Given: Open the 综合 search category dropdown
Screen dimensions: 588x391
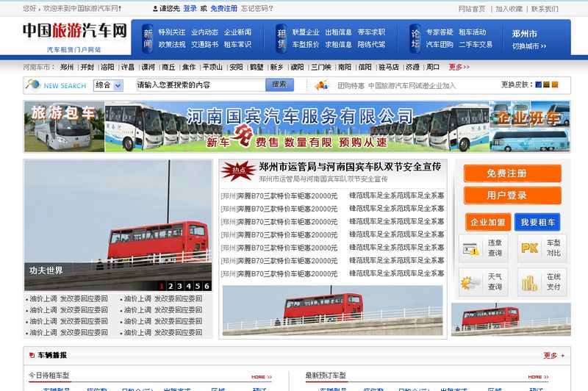Looking at the screenshot, I should [108, 85].
